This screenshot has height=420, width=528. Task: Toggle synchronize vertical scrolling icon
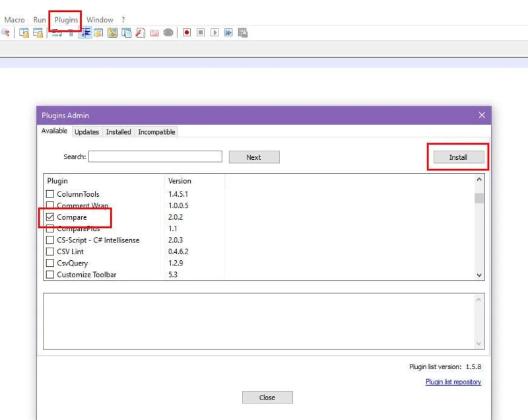point(24,32)
